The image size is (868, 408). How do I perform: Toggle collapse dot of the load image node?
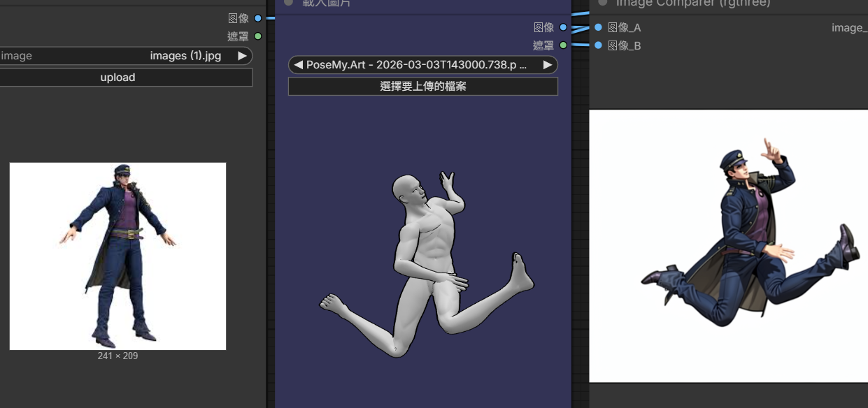(288, 3)
